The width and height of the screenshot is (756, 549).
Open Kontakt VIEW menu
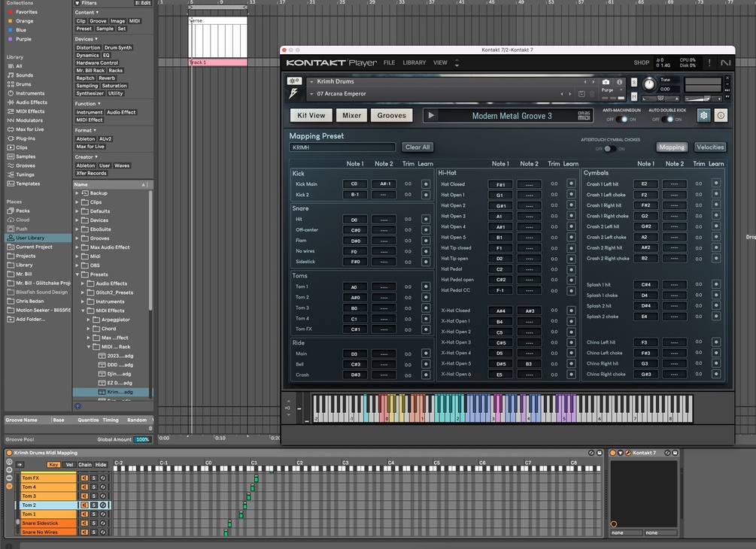tap(440, 62)
